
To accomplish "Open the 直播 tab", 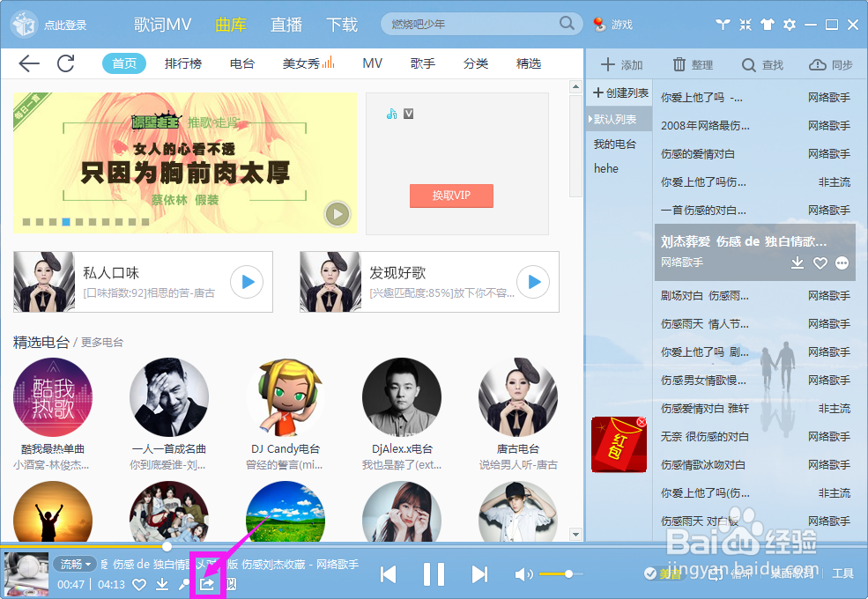I will [x=286, y=25].
